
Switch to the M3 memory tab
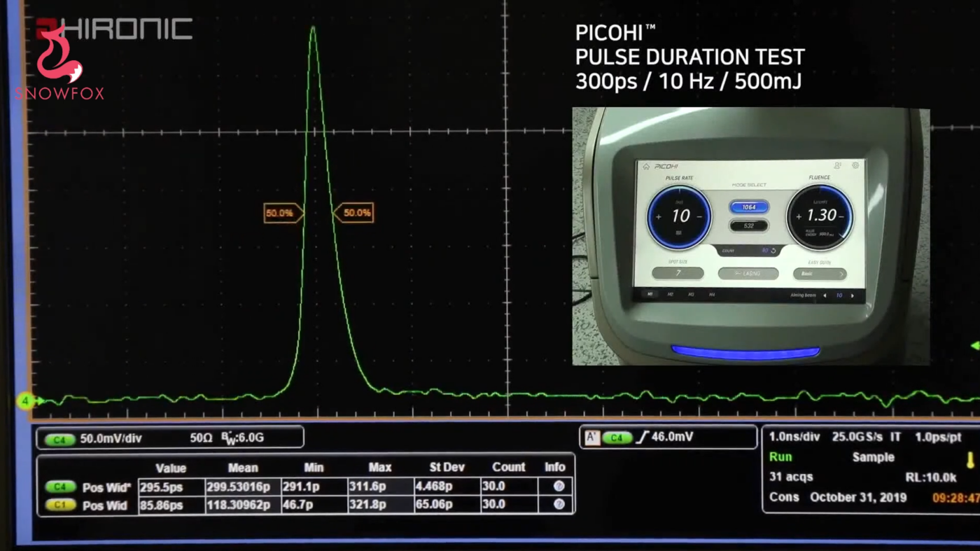point(691,295)
